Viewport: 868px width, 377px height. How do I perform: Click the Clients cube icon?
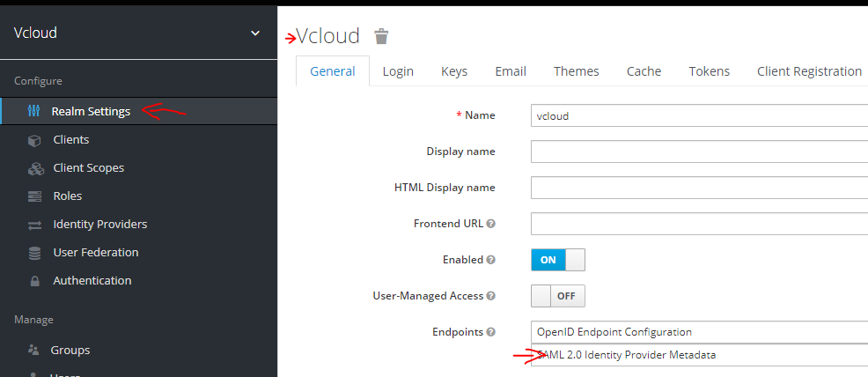click(34, 140)
